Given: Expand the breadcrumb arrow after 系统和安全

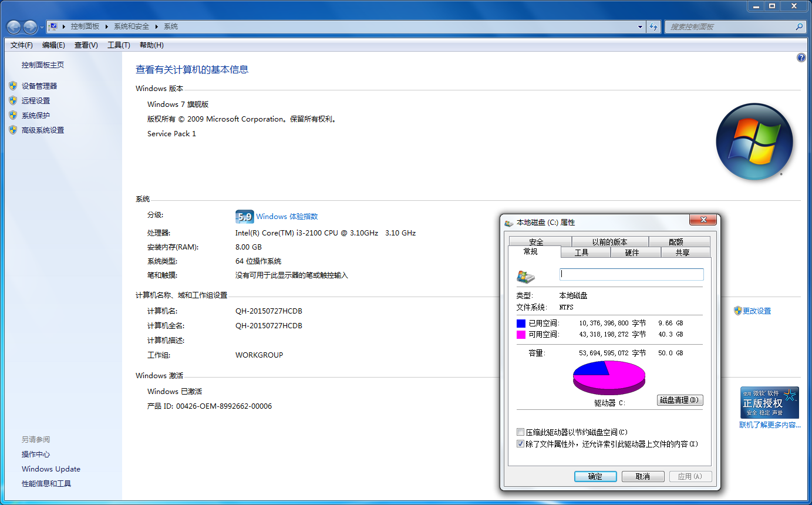Looking at the screenshot, I should click(157, 26).
